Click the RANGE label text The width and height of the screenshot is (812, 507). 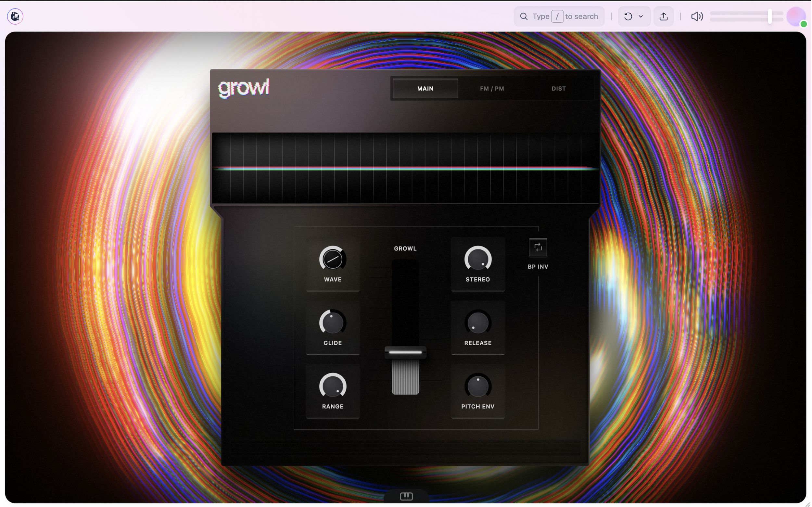[333, 406]
